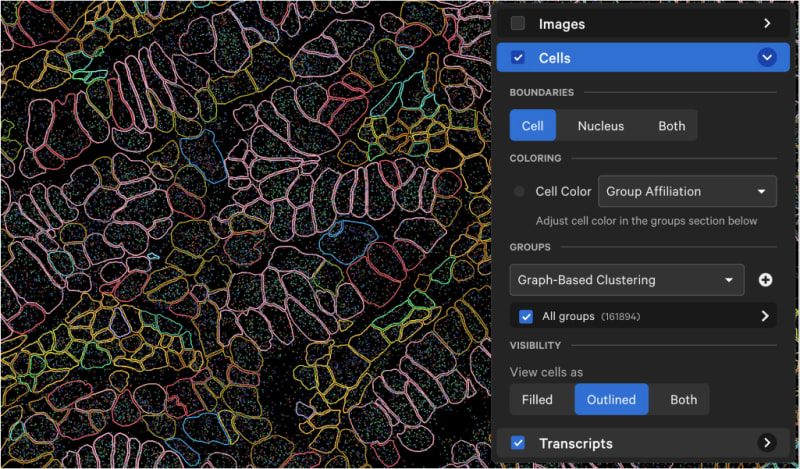This screenshot has width=800, height=469.
Task: Select the Cell Color radio button
Action: (x=520, y=191)
